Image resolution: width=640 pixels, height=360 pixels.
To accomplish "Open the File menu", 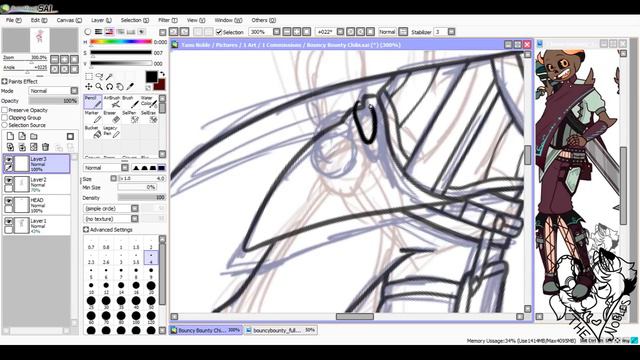I will (x=13, y=20).
